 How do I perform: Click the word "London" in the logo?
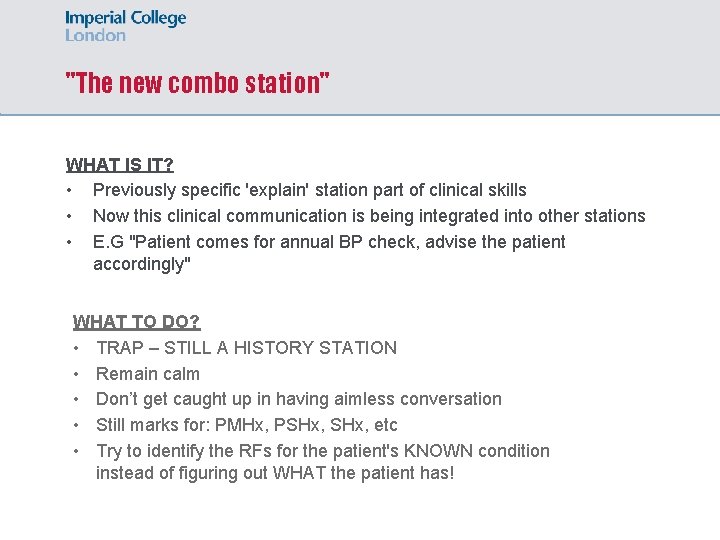click(x=95, y=35)
